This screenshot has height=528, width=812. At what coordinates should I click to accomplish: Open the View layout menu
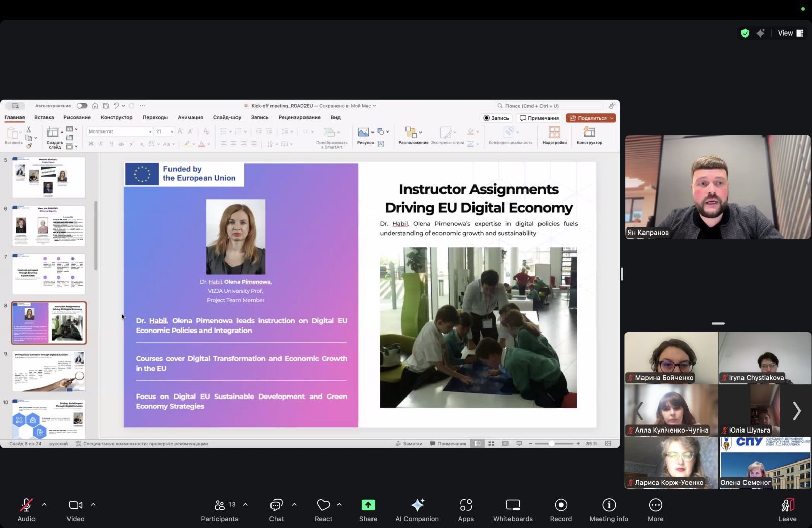790,33
